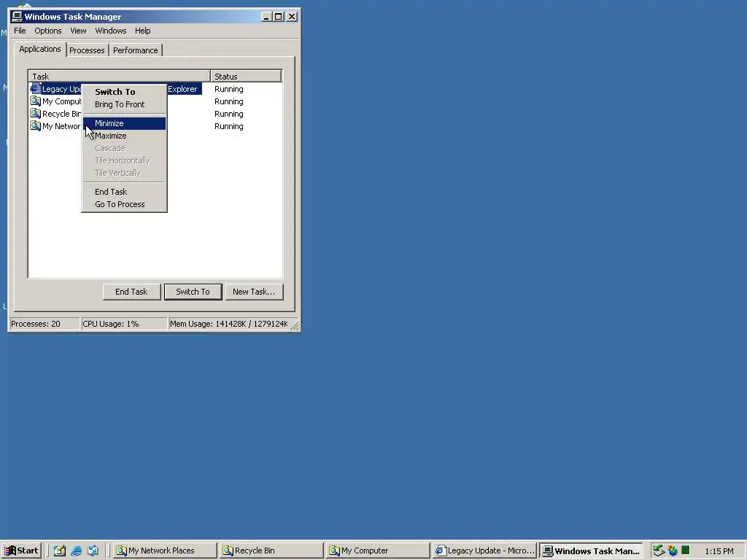Click the Legacy Update Internet Explorer task icon
This screenshot has width=747, height=560.
36,88
